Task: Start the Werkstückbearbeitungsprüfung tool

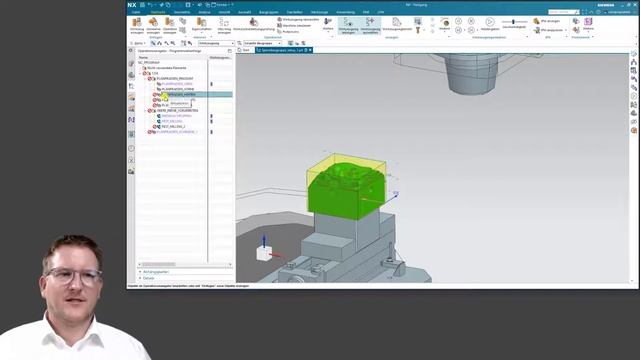Action: pos(253,24)
